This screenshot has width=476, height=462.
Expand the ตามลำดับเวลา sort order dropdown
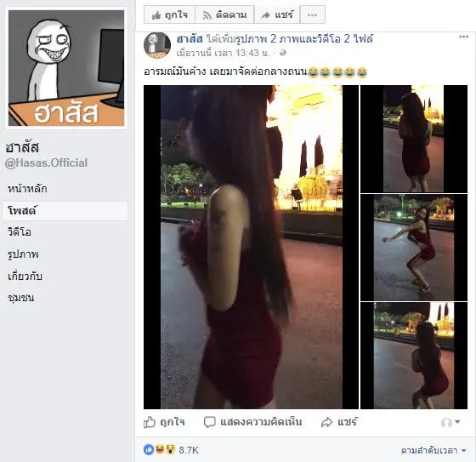[433, 450]
